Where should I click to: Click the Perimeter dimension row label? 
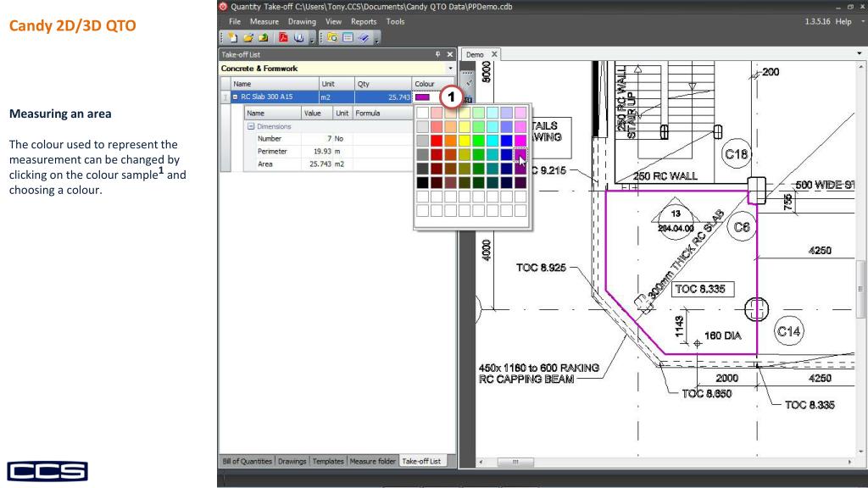coord(272,151)
